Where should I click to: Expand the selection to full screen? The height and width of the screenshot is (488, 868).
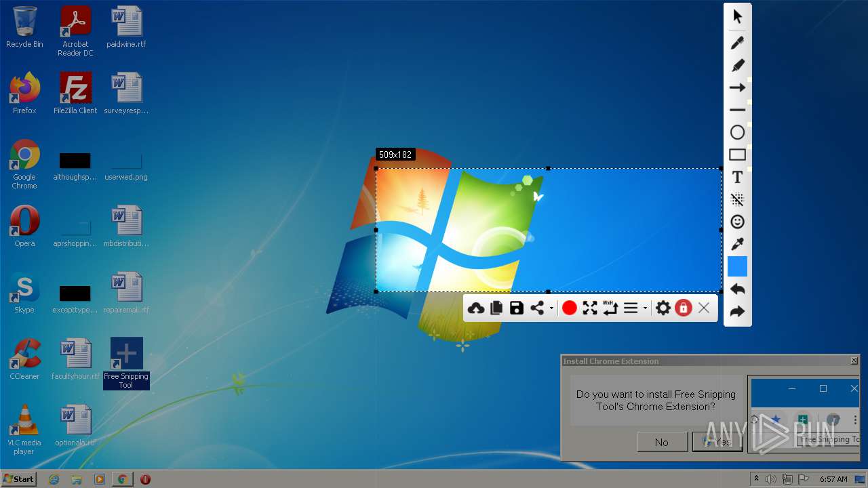point(590,308)
